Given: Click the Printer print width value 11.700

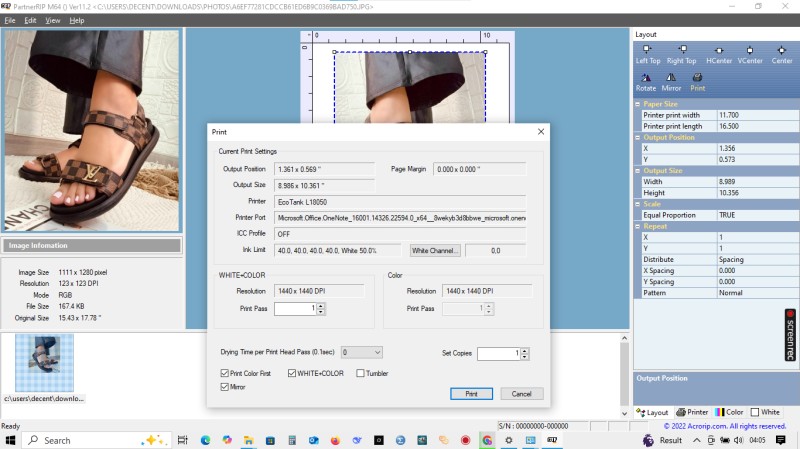Looking at the screenshot, I should coord(758,115).
